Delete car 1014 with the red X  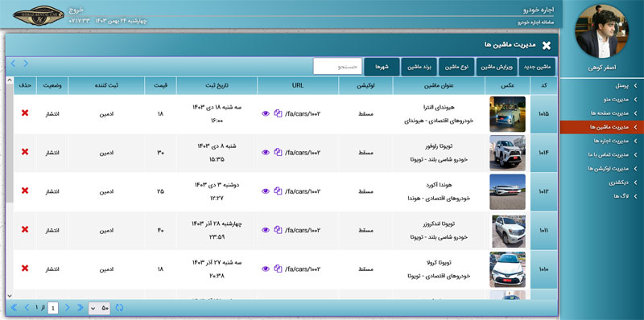coord(25,152)
